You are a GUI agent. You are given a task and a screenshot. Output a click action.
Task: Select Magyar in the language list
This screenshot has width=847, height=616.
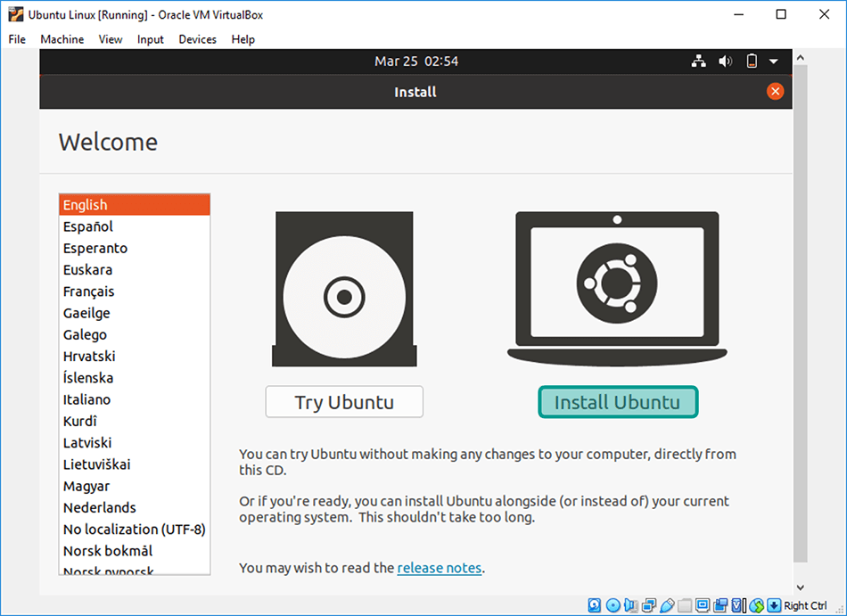135,486
